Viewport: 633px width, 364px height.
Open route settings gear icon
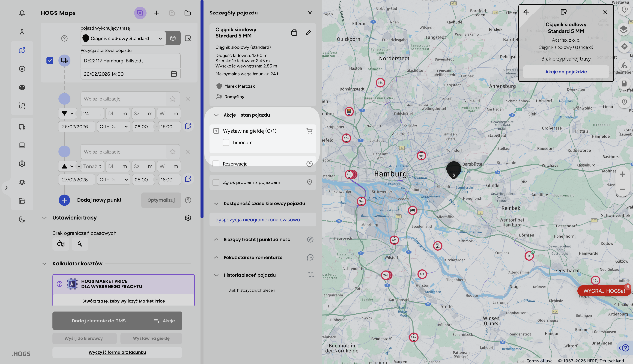click(x=188, y=218)
